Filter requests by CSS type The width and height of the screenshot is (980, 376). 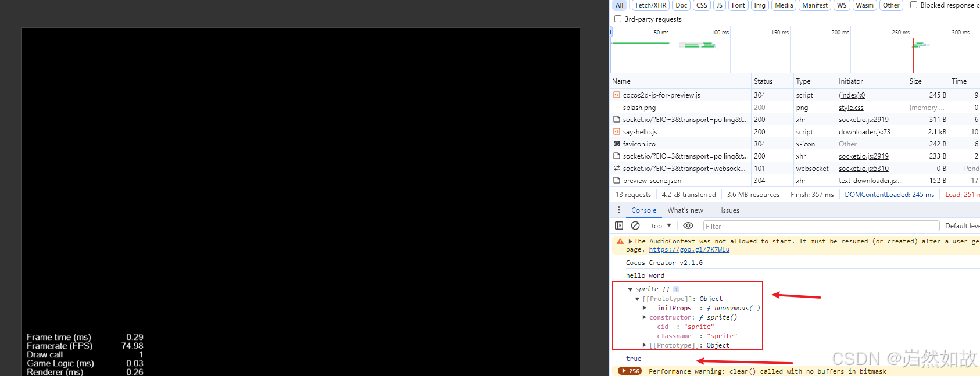pyautogui.click(x=702, y=5)
